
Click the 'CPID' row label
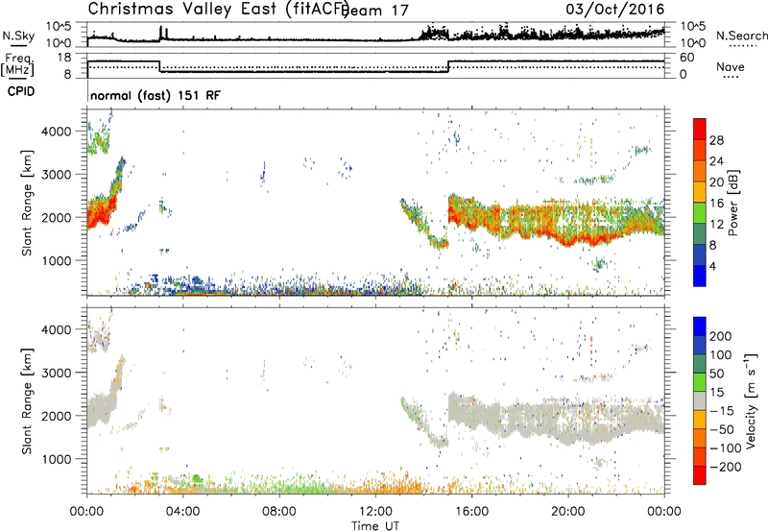tap(21, 91)
